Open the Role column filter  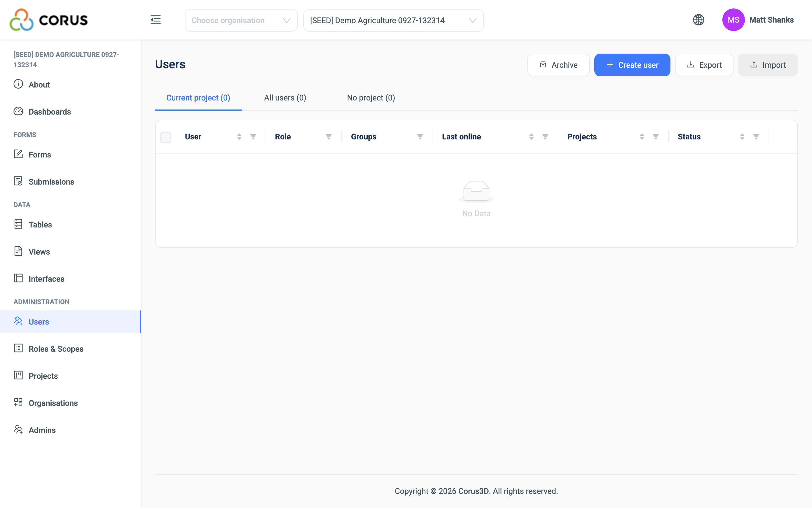point(328,136)
